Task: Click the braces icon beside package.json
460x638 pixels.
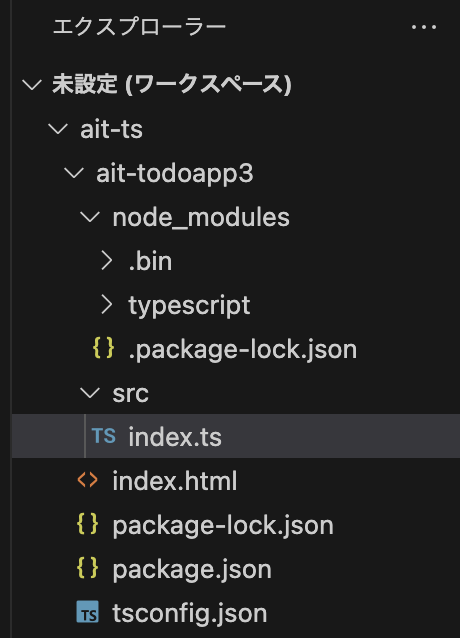Action: (x=87, y=568)
